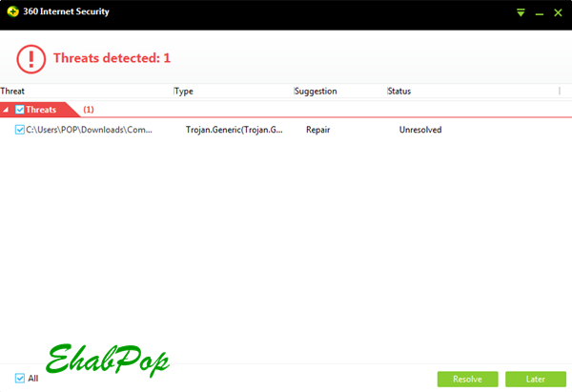This screenshot has height=392, width=572.
Task: Sort by the Status column header
Action: [399, 91]
